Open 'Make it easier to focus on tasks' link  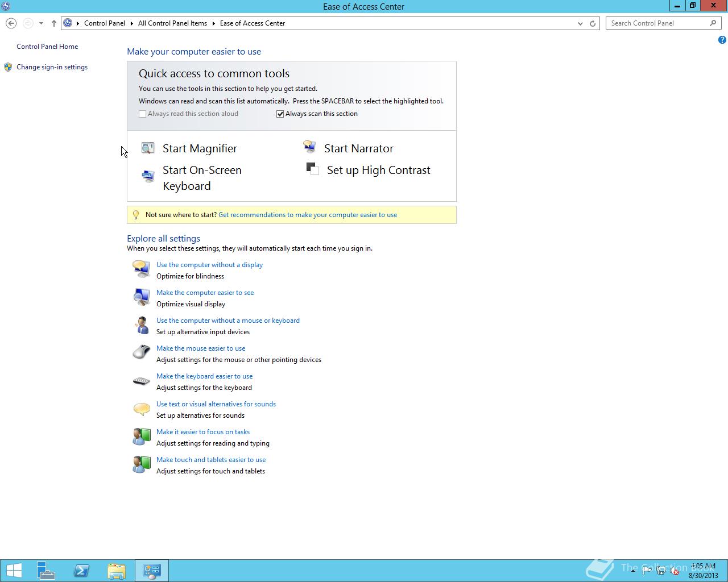pyautogui.click(x=203, y=432)
